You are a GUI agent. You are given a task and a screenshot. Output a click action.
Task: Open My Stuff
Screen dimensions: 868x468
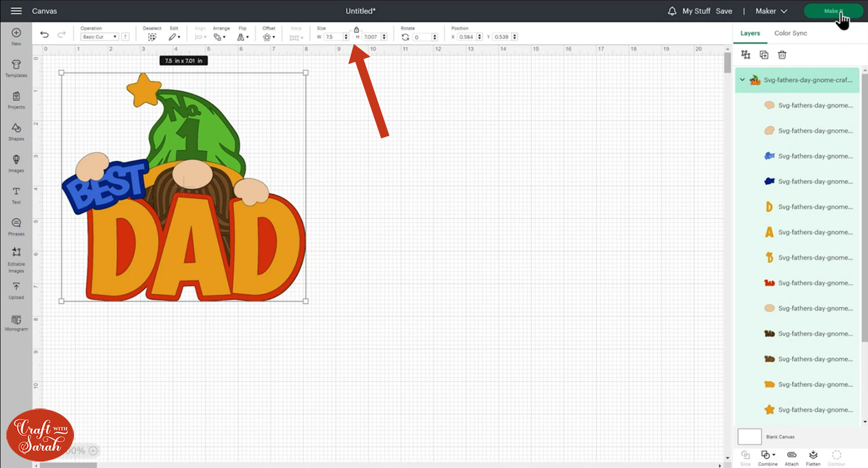pyautogui.click(x=697, y=11)
